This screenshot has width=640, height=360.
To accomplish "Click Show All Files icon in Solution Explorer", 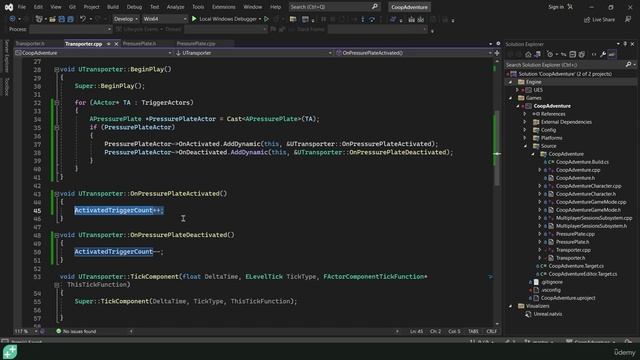I will pyautogui.click(x=582, y=55).
